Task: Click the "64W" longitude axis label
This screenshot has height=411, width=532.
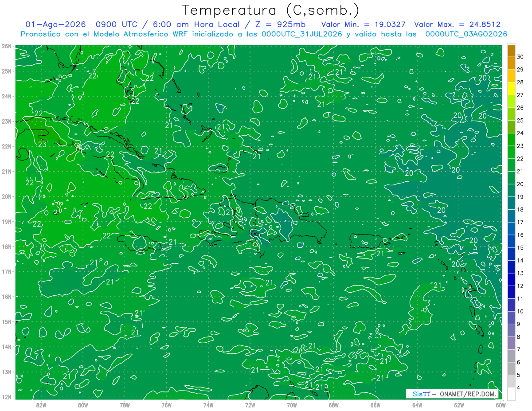Action: click(x=417, y=405)
